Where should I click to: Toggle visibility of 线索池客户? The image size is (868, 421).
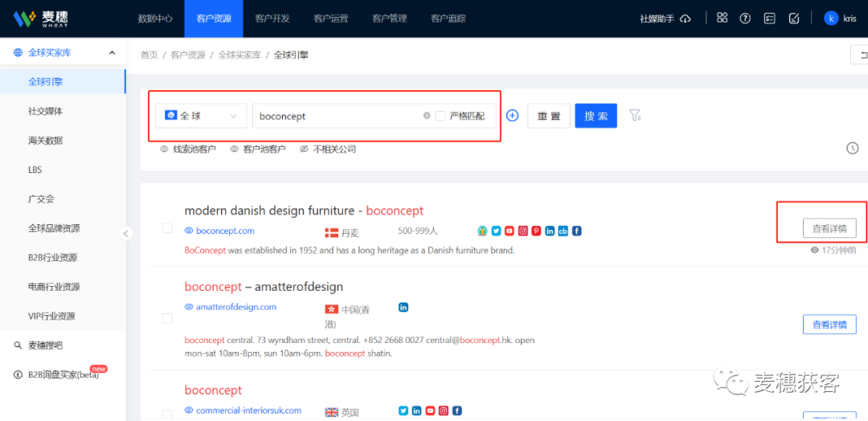coord(187,149)
